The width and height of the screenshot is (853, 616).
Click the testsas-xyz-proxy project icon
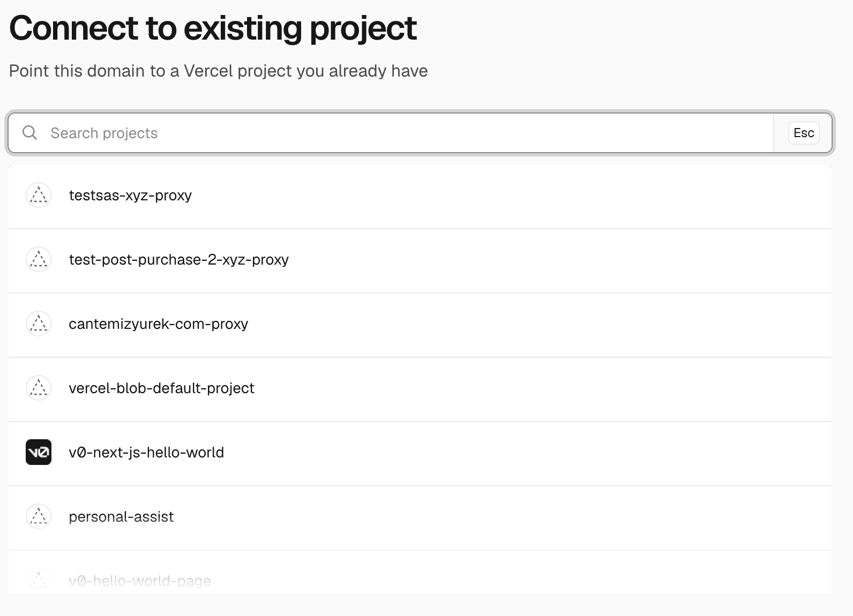39,195
